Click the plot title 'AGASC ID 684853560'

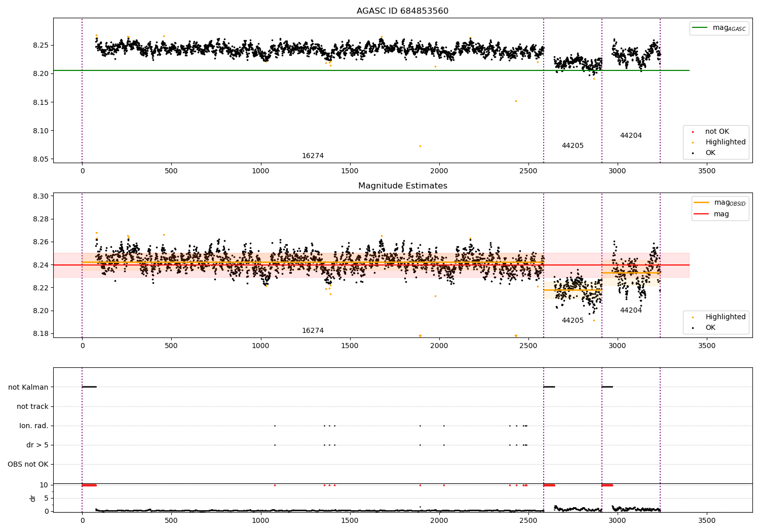click(x=402, y=11)
